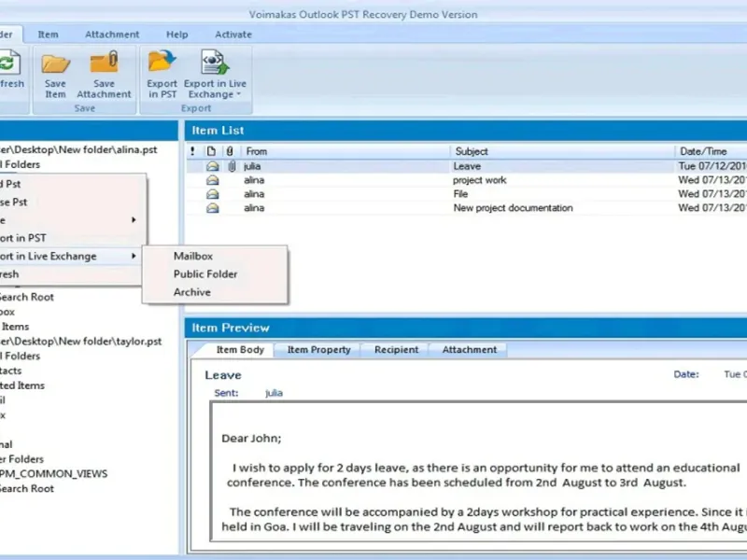Open the Export in Live Exchange dropdown arrow
Viewport: 747px width, 560px height.
pos(238,94)
